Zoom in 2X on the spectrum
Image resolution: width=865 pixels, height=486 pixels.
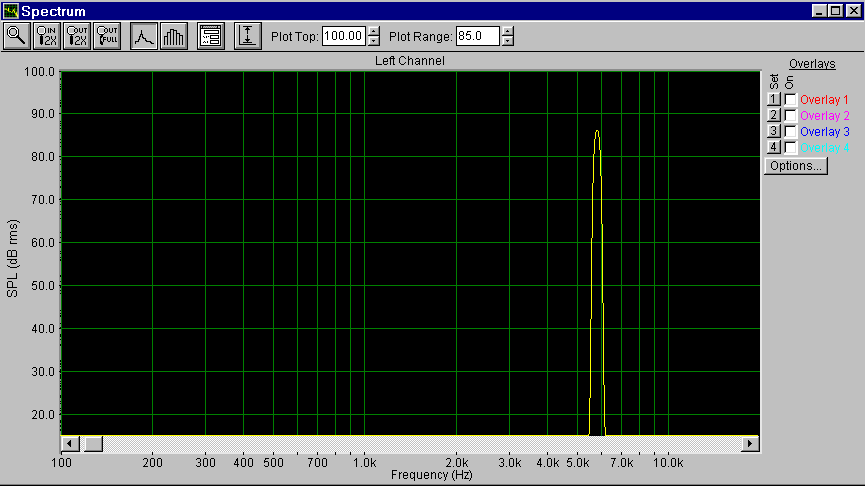point(46,36)
